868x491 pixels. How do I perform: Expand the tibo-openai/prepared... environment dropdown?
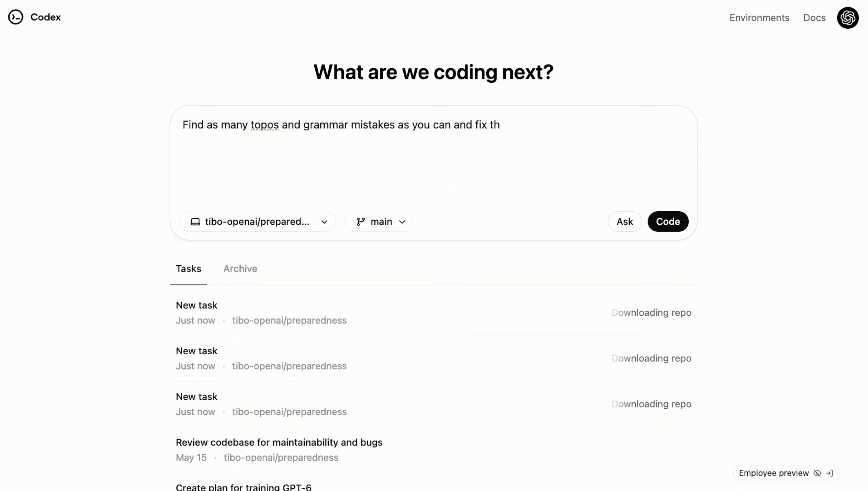[x=324, y=222]
